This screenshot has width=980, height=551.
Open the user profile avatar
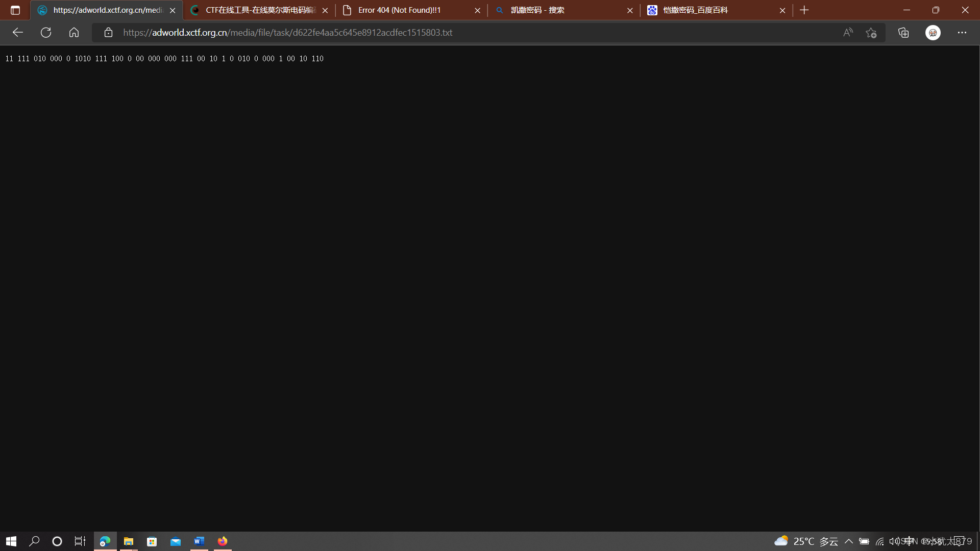(933, 33)
